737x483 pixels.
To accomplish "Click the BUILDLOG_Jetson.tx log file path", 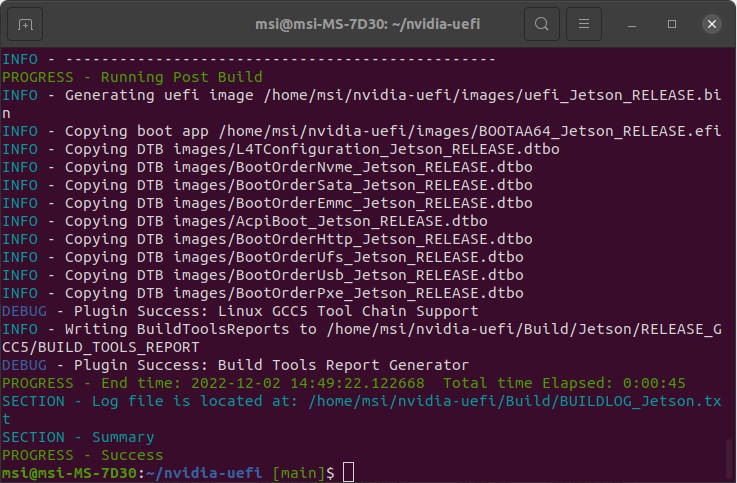I will 515,401.
